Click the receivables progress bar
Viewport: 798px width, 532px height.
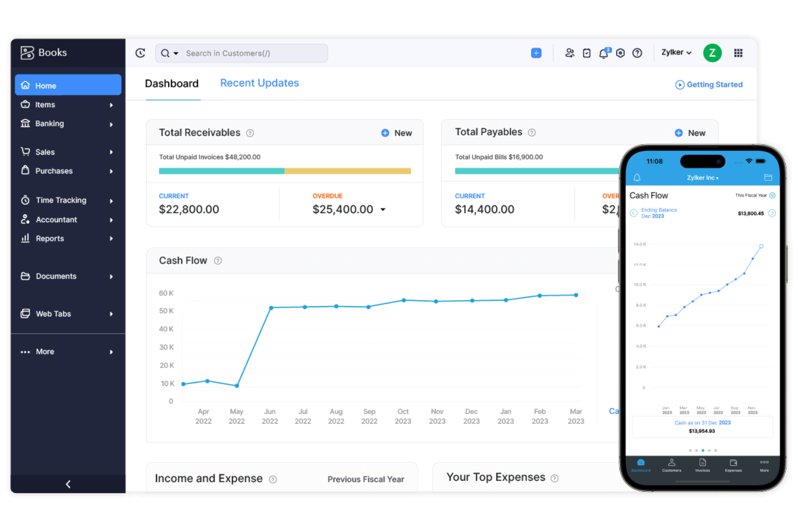point(285,171)
